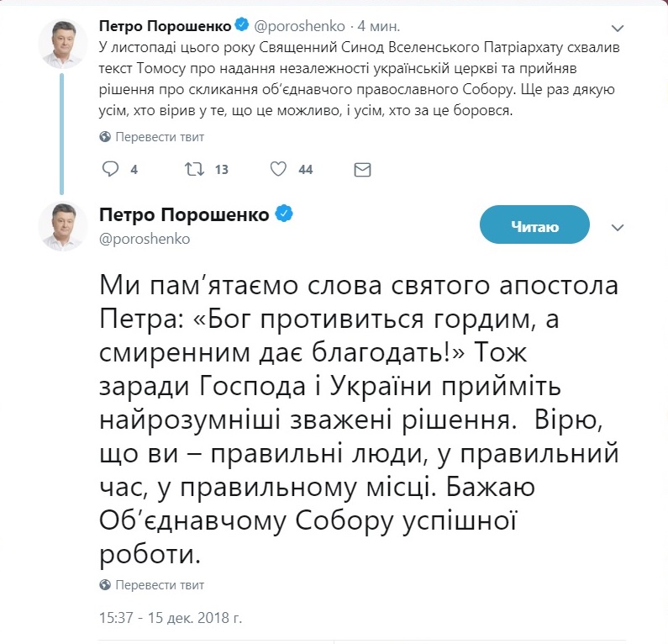668x644 pixels.
Task: Click the Перевести твит link under main tweet
Action: (x=159, y=584)
